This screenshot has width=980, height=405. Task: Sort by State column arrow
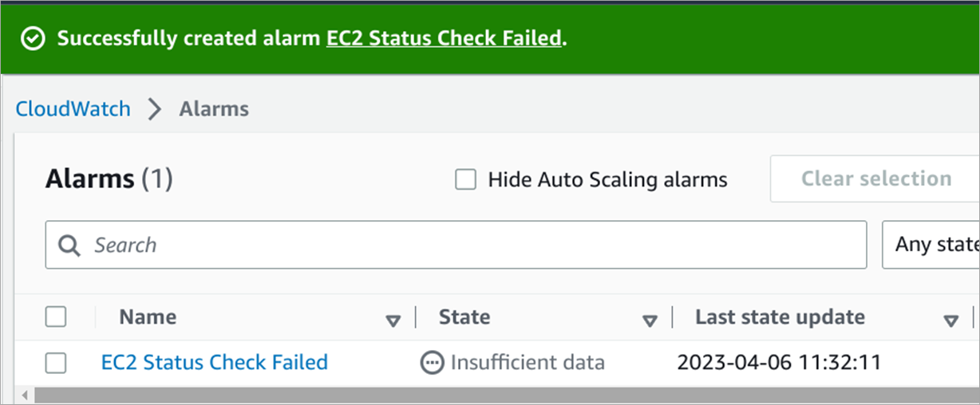(x=650, y=320)
